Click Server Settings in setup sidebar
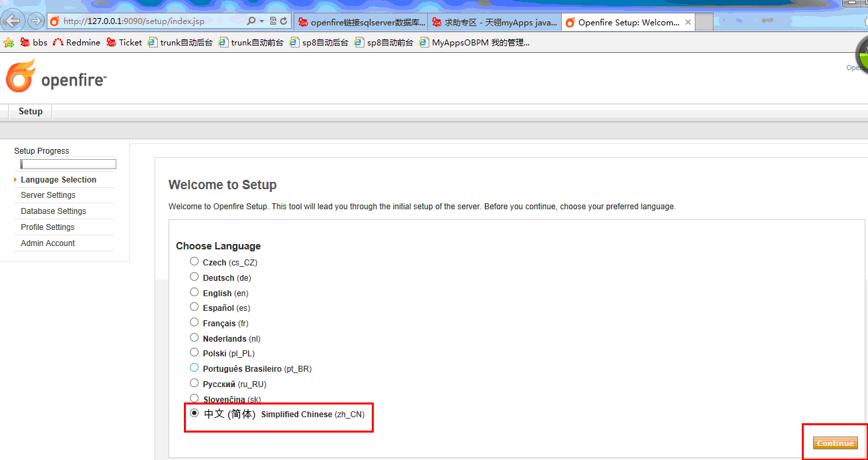This screenshot has height=460, width=868. click(x=48, y=195)
